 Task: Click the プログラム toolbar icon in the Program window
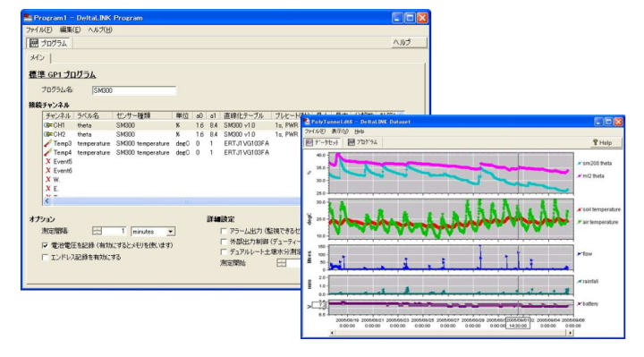pos(34,43)
